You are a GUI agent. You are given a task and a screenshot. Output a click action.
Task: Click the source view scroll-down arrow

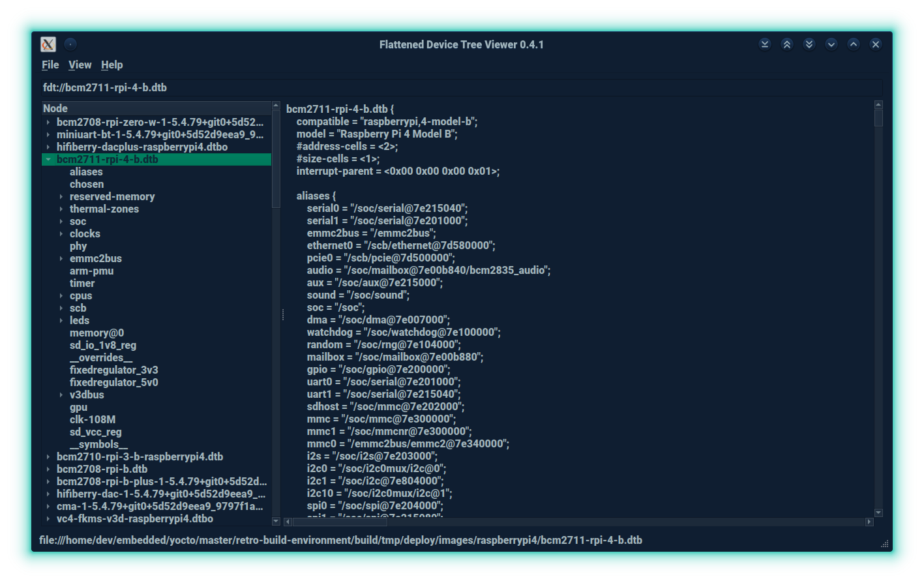click(x=878, y=513)
